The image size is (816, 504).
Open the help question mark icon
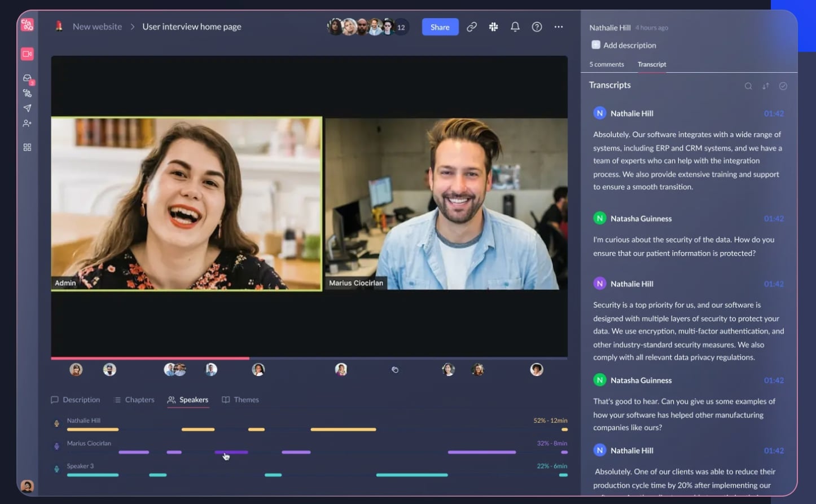537,26
